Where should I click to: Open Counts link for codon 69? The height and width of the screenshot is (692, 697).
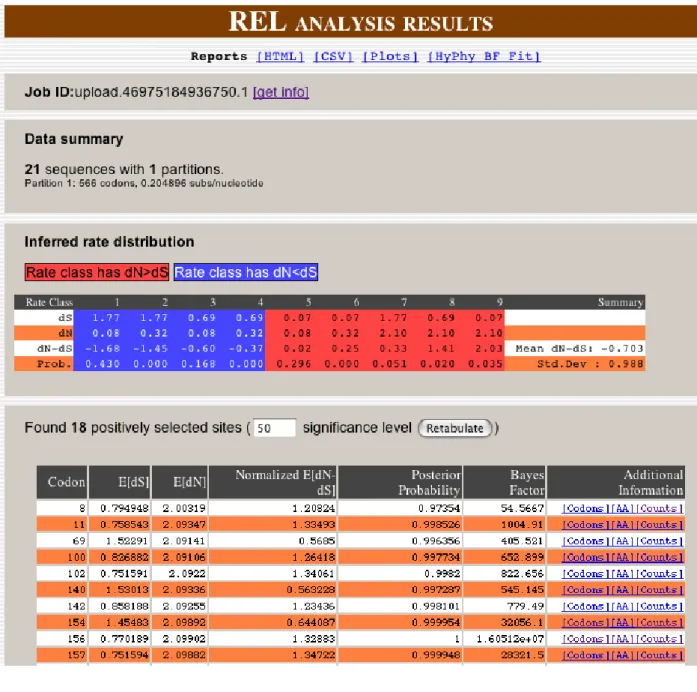pos(659,541)
